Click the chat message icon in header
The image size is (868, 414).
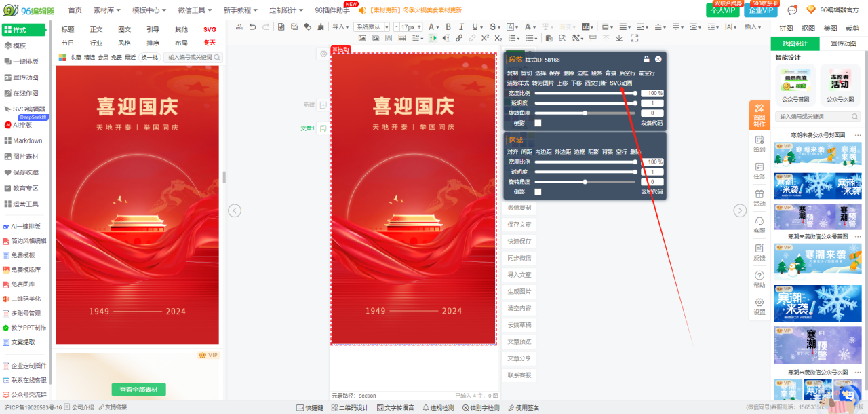[792, 10]
